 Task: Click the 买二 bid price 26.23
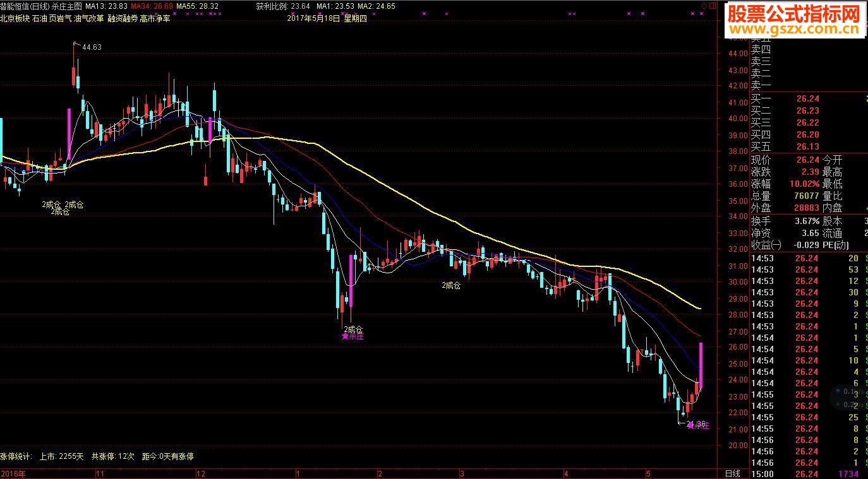tap(807, 110)
